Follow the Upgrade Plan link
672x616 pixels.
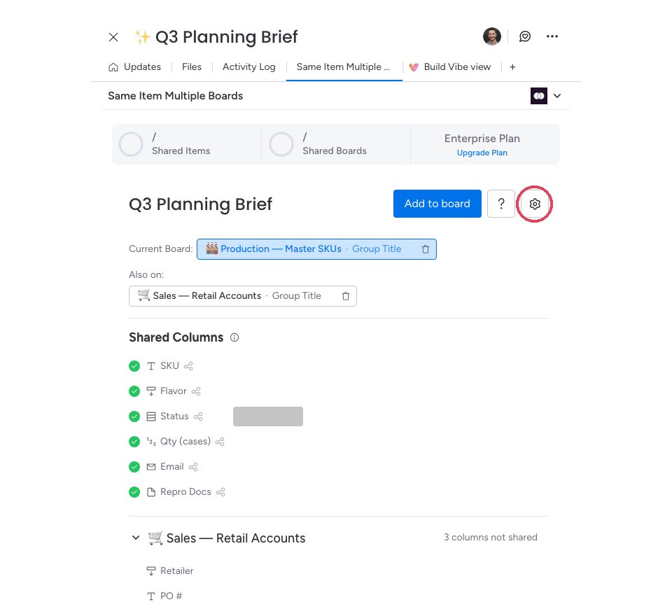[x=482, y=153]
